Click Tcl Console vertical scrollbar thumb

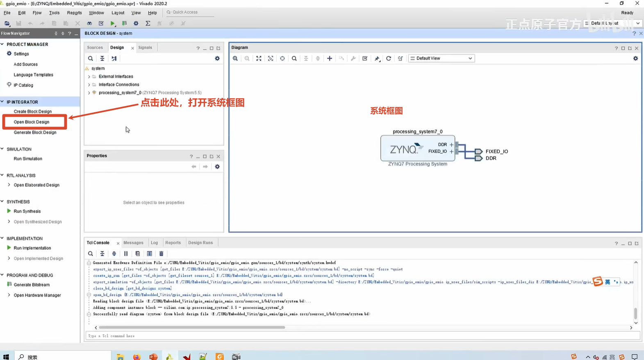coord(636,313)
